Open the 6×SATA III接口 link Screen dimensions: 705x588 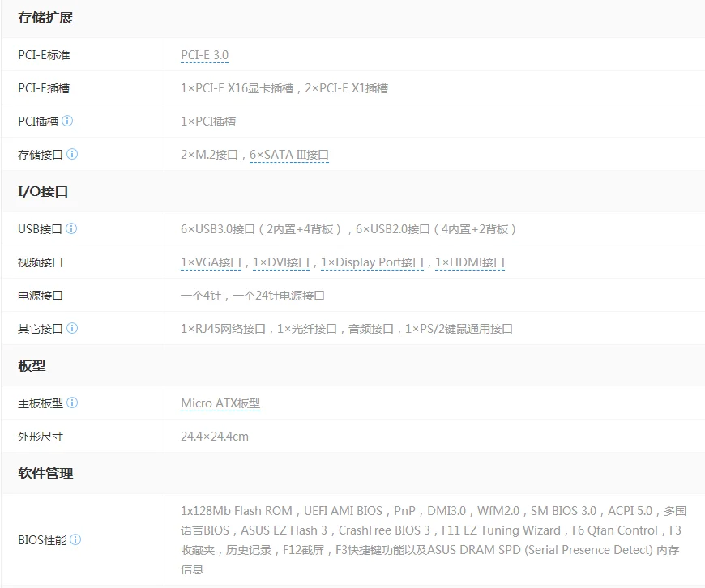point(289,155)
